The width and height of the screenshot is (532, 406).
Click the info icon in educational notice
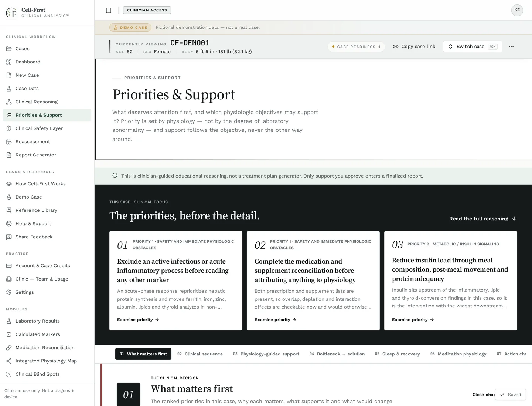click(x=115, y=176)
